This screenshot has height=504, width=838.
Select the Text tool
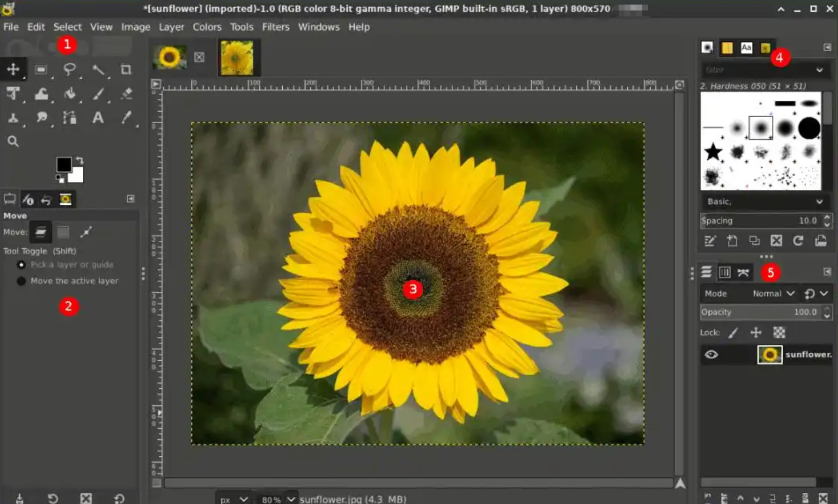pos(98,118)
